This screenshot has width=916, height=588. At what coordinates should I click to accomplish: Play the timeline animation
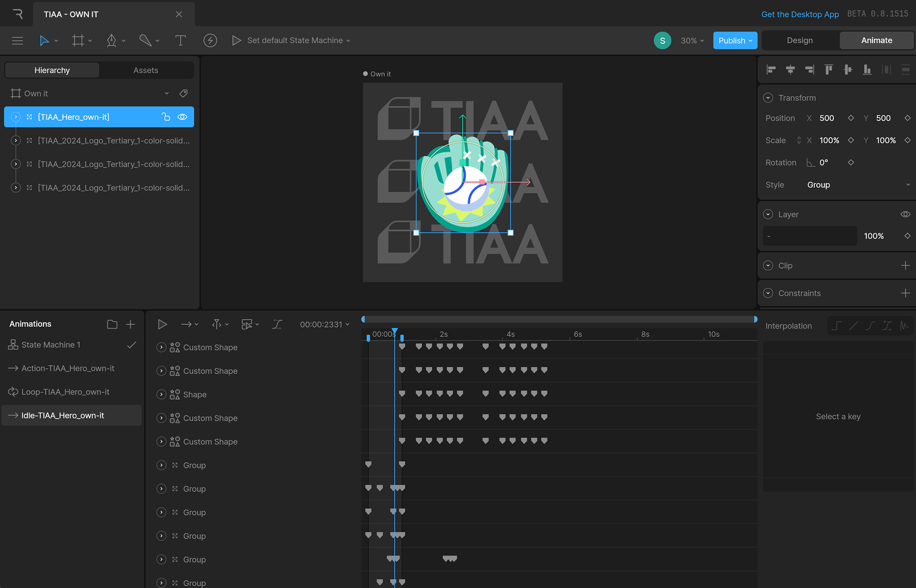click(162, 324)
